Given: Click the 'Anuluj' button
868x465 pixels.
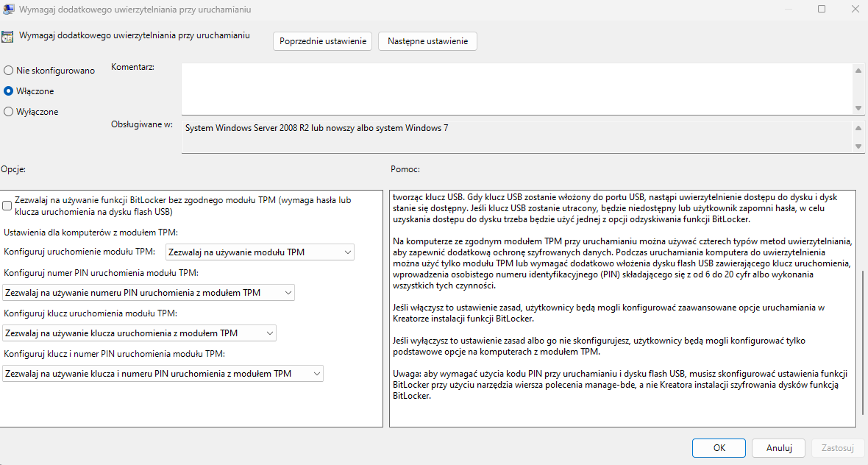Looking at the screenshot, I should click(779, 448).
